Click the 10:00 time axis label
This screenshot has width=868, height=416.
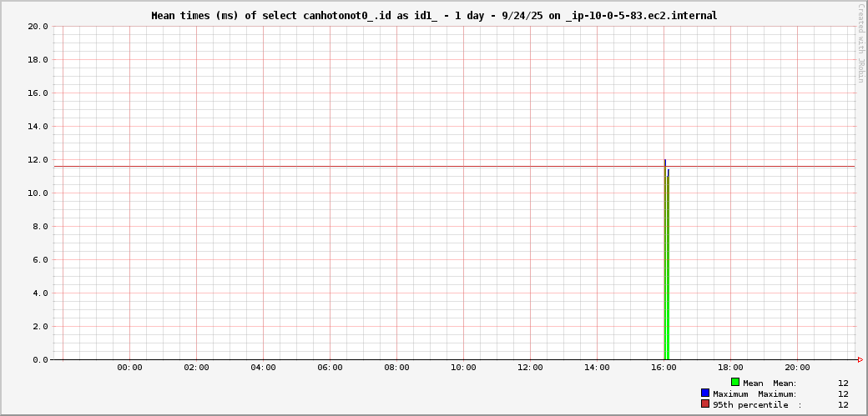(463, 368)
